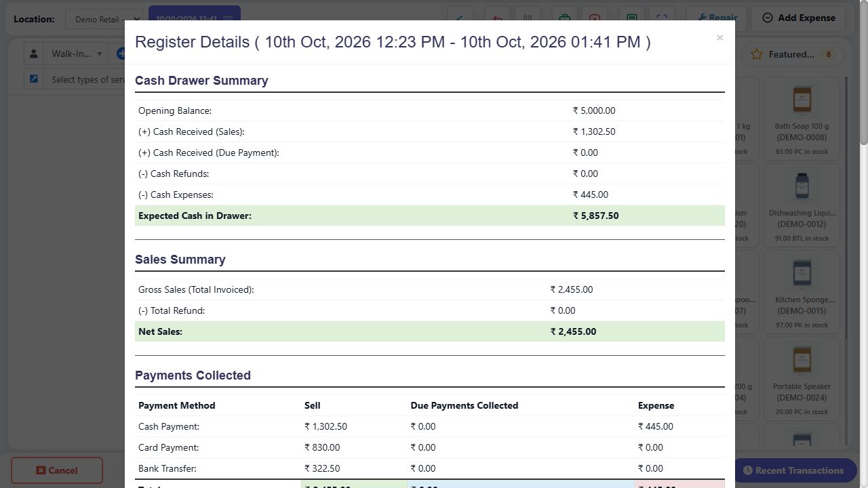Screen dimensions: 868x488
Task: Click the date and time button in header
Action: point(194,15)
